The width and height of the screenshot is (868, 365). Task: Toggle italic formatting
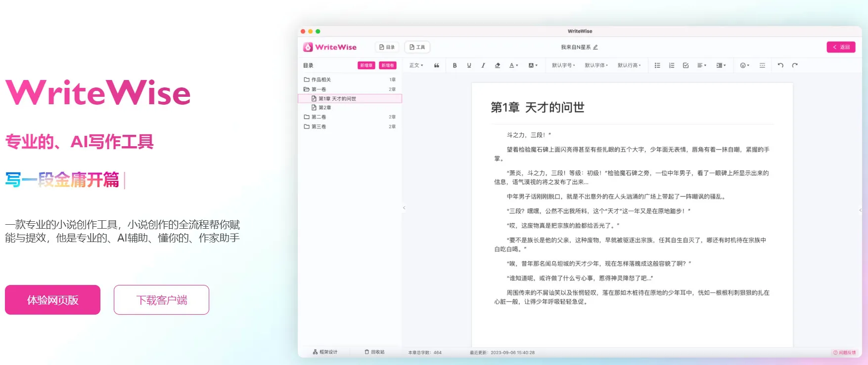[x=483, y=65]
